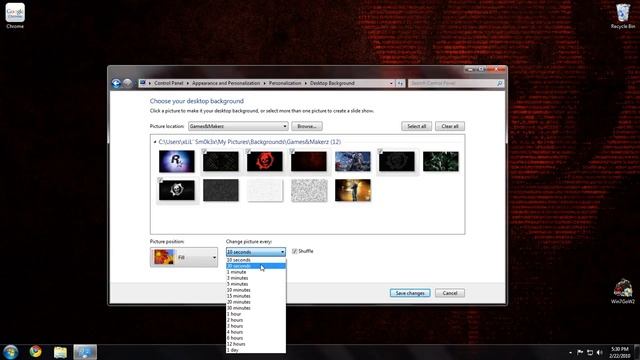The image size is (640, 360).
Task: Choose 5 minutes from the list
Action: [x=256, y=284]
